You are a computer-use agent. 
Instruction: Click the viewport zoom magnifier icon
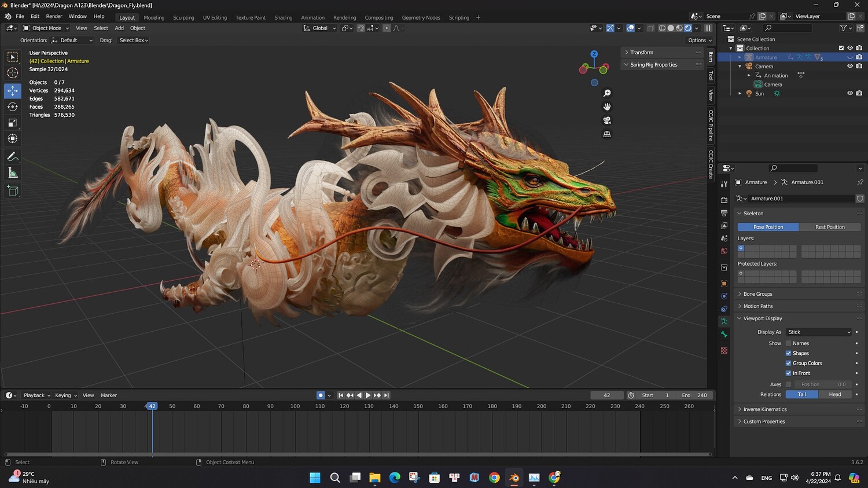tap(607, 93)
